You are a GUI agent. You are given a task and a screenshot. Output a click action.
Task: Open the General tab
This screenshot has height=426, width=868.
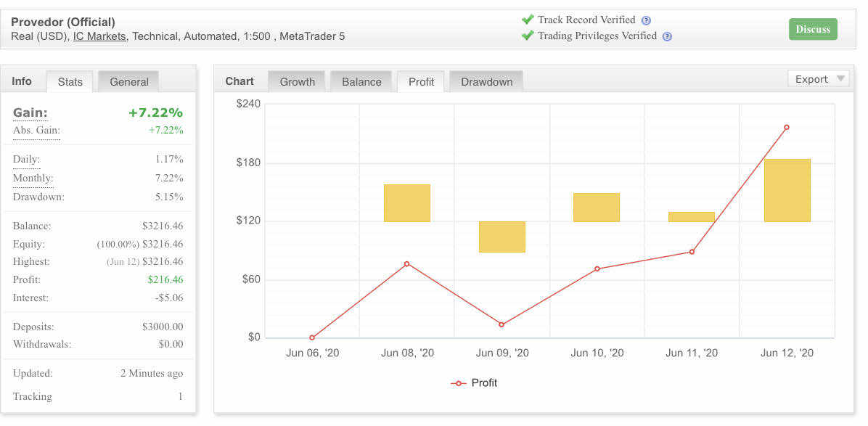(129, 82)
